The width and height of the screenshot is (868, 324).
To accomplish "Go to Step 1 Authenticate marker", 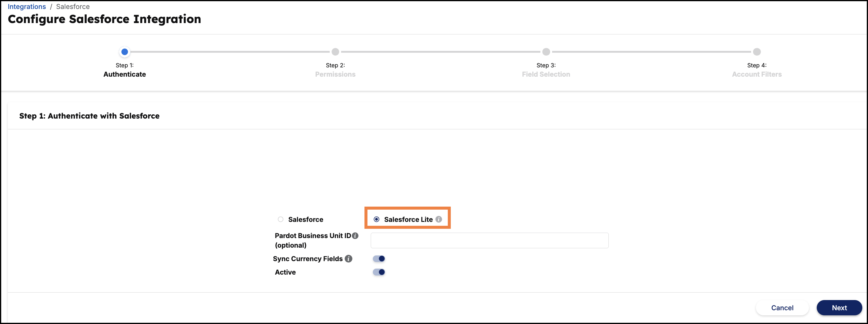I will tap(125, 52).
